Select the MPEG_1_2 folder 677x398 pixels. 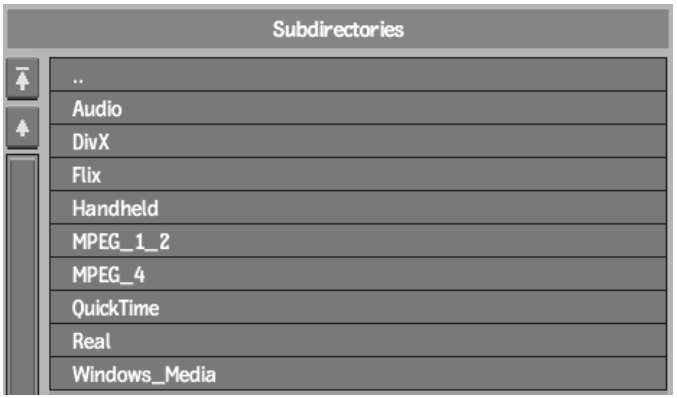click(358, 241)
